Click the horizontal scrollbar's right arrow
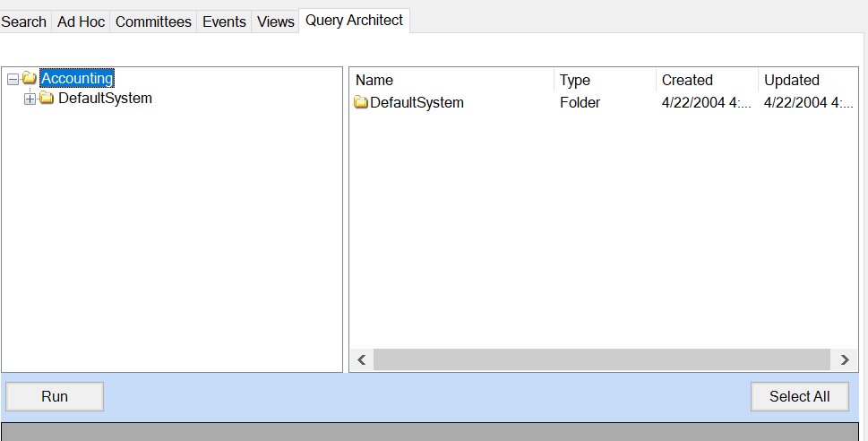This screenshot has height=441, width=868. pyautogui.click(x=844, y=359)
